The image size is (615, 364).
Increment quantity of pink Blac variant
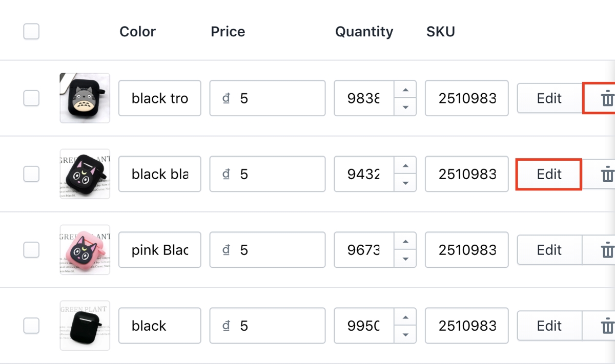(405, 242)
